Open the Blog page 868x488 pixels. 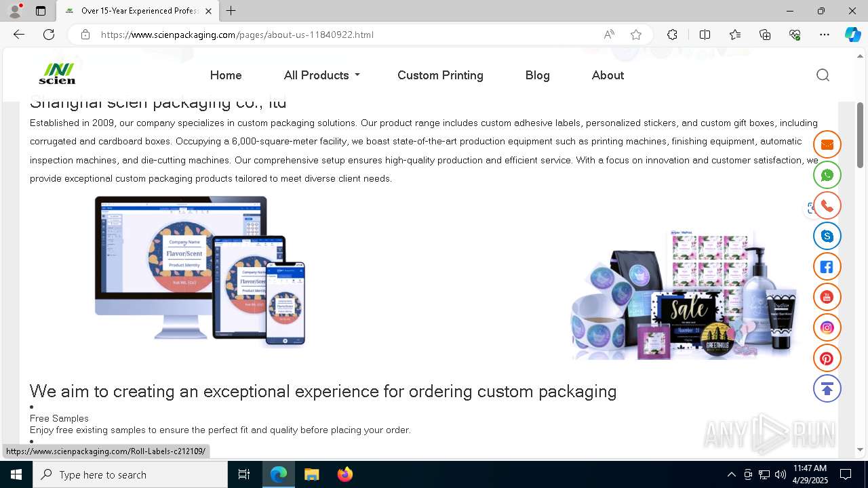coord(537,75)
